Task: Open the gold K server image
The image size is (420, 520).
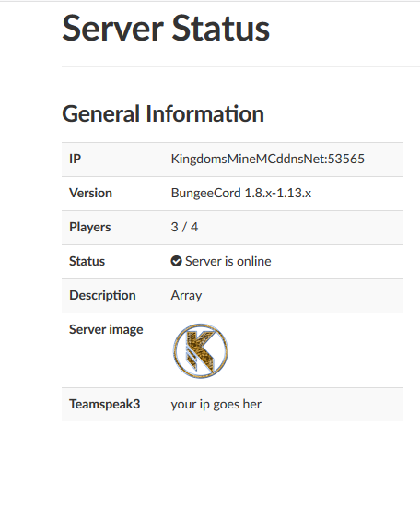Action: (x=201, y=351)
